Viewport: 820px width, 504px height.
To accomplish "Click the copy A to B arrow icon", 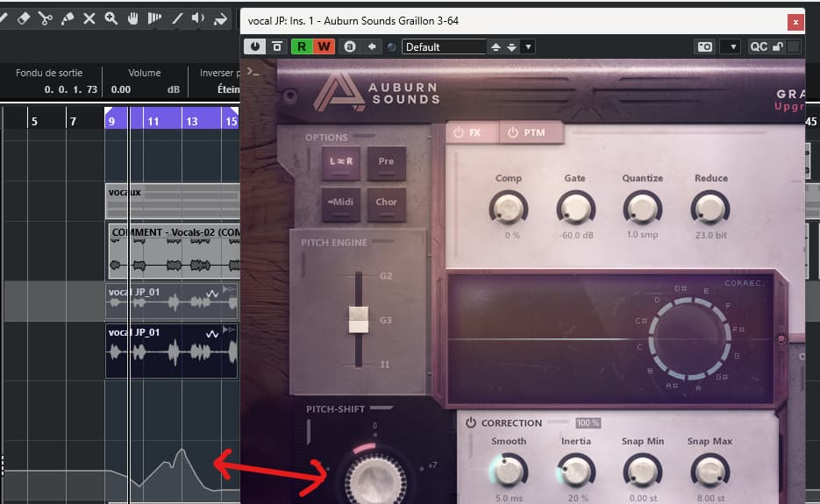I will point(372,46).
